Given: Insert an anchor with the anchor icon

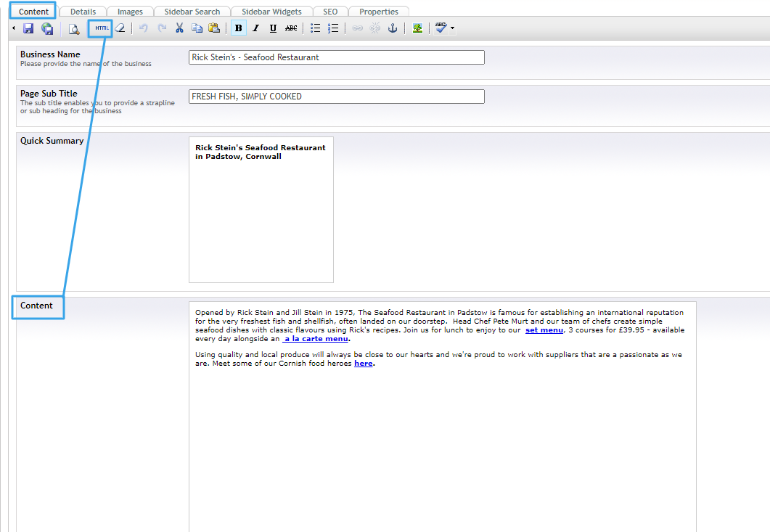Looking at the screenshot, I should tap(393, 28).
